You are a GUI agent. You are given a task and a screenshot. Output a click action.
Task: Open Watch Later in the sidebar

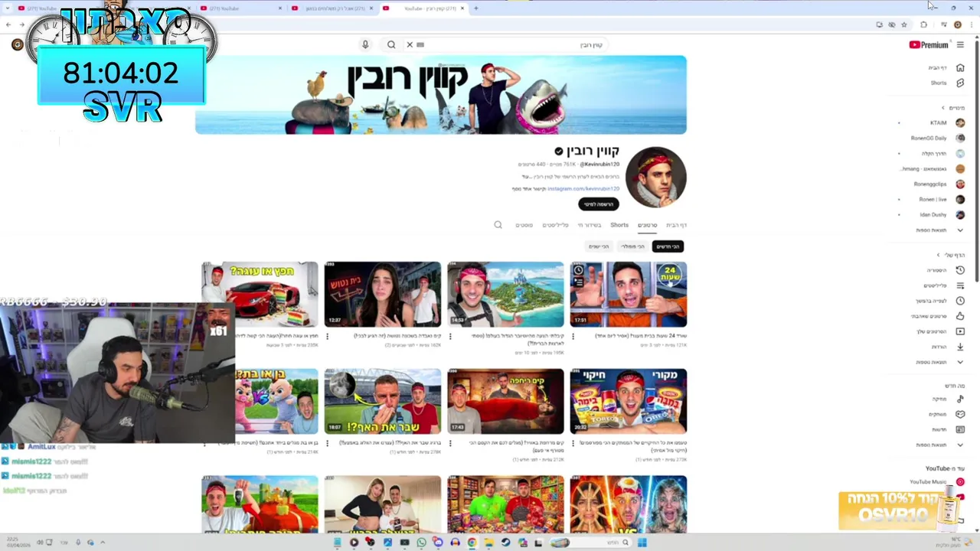940,301
